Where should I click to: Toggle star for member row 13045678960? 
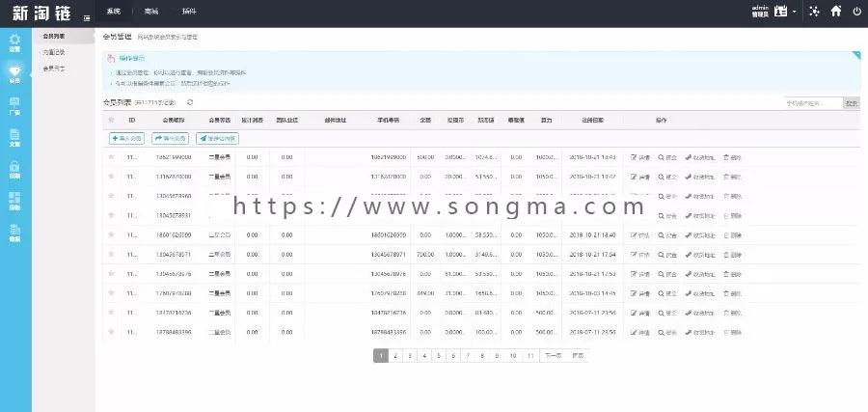pos(111,196)
